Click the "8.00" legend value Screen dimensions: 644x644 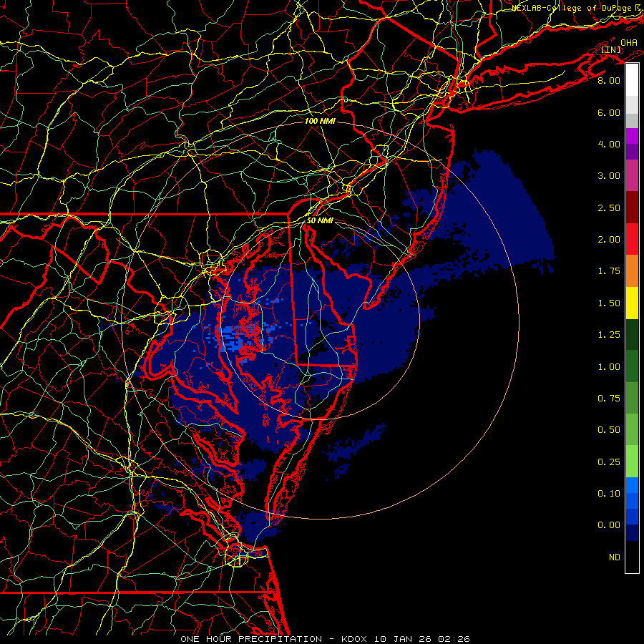pyautogui.click(x=609, y=80)
